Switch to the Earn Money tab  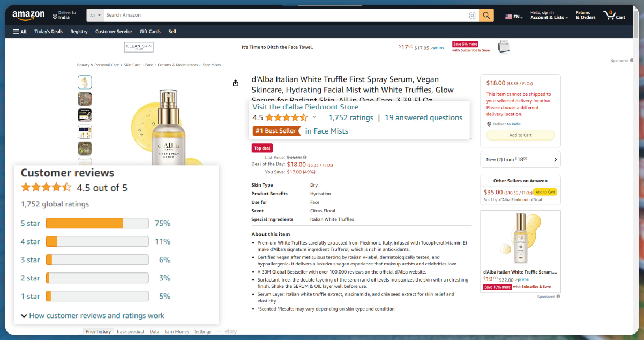[177, 331]
